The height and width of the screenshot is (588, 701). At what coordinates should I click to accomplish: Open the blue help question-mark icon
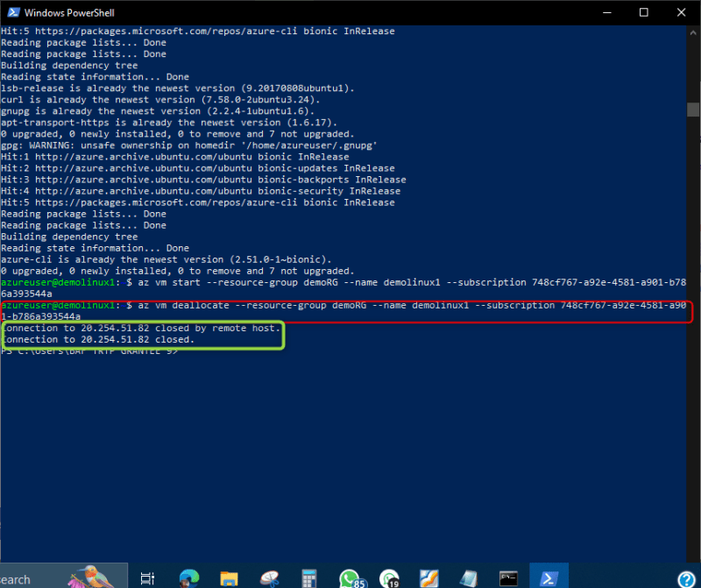point(686,579)
